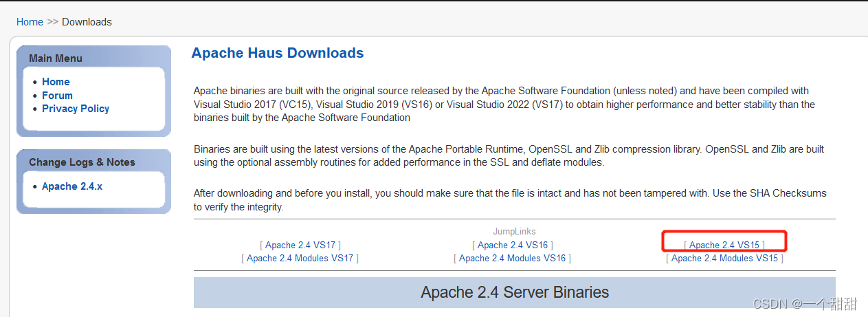Click the JumpLinks label
The image size is (868, 317).
(x=514, y=232)
